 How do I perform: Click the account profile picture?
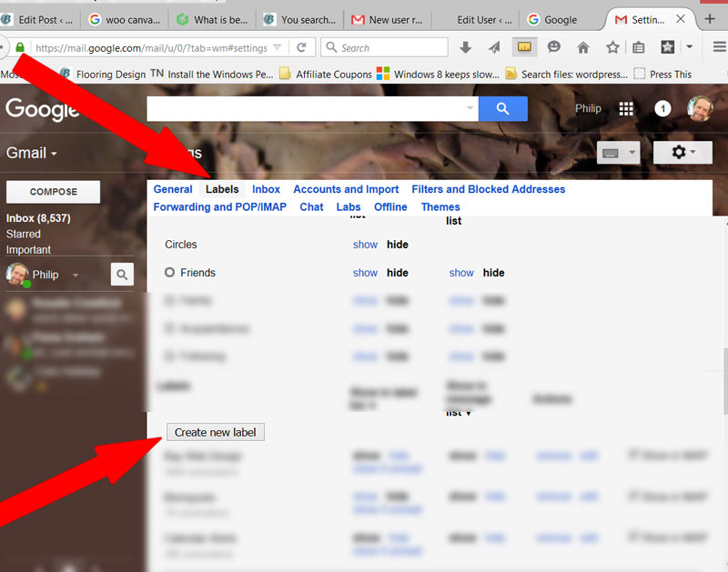click(x=700, y=108)
